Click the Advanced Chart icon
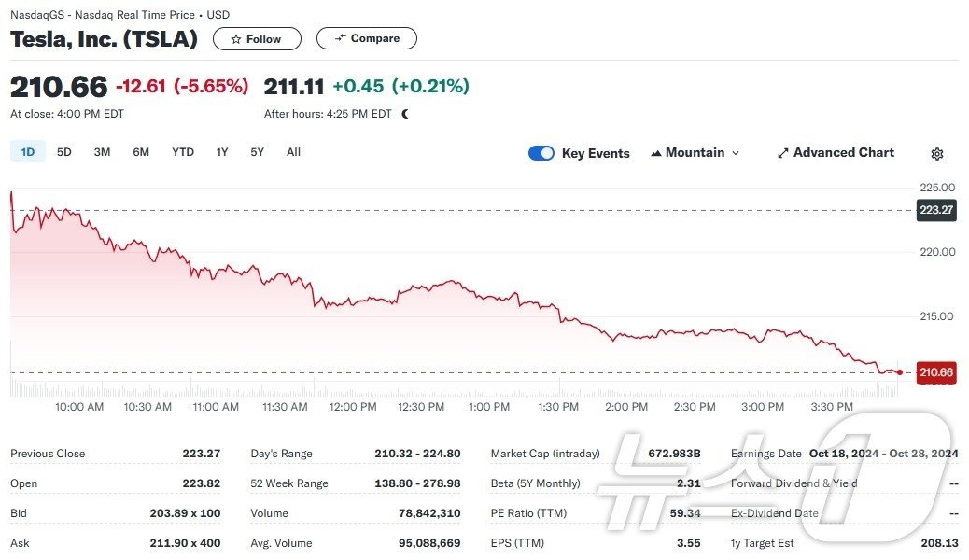Image resolution: width=969 pixels, height=560 pixels. coord(782,152)
